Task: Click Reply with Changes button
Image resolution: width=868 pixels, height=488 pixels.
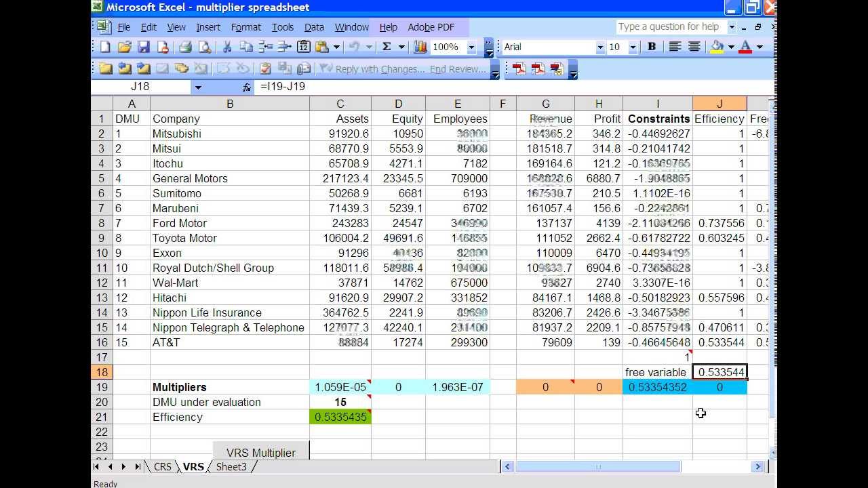Action: click(371, 68)
